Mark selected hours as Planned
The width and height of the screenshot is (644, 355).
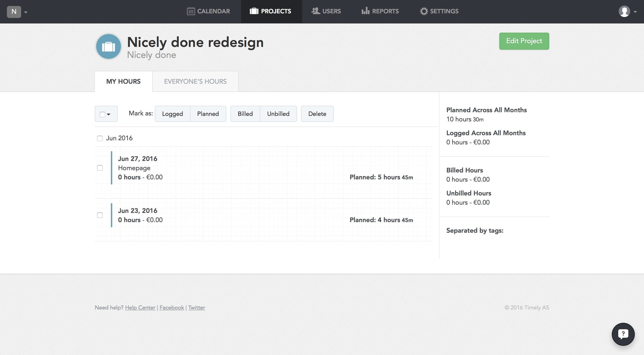click(208, 114)
